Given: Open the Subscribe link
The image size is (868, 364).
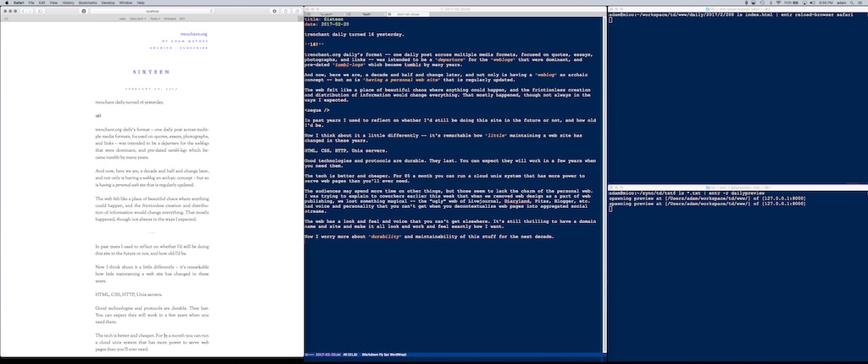Looking at the screenshot, I should click(195, 48).
